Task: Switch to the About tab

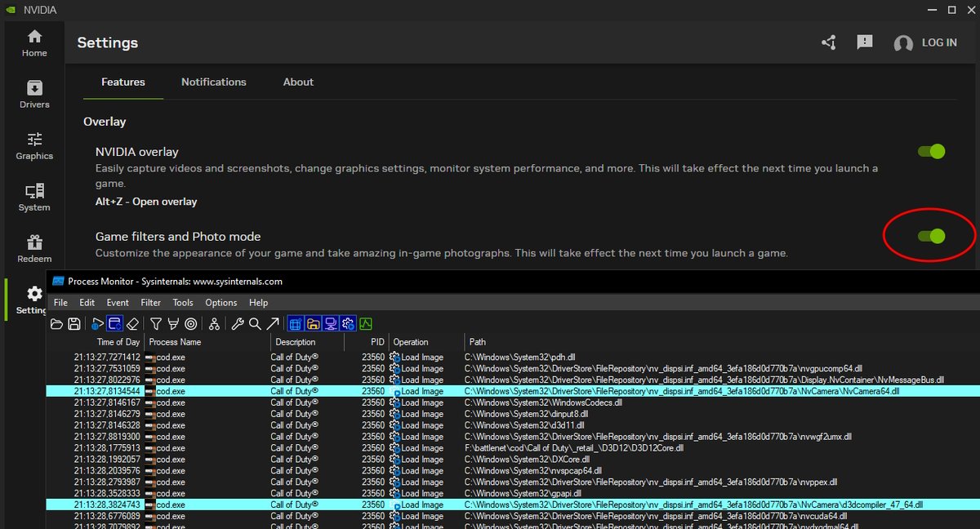Action: [x=298, y=82]
